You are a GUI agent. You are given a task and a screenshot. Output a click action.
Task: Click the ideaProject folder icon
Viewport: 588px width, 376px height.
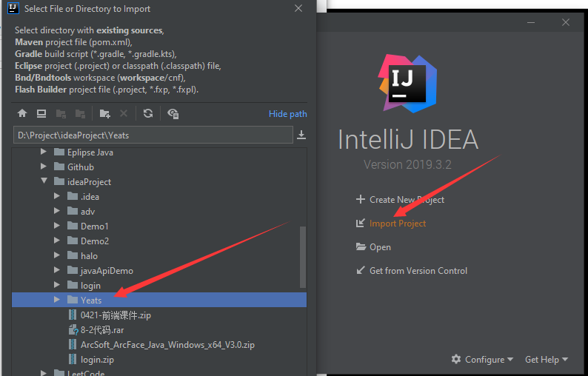[59, 181]
